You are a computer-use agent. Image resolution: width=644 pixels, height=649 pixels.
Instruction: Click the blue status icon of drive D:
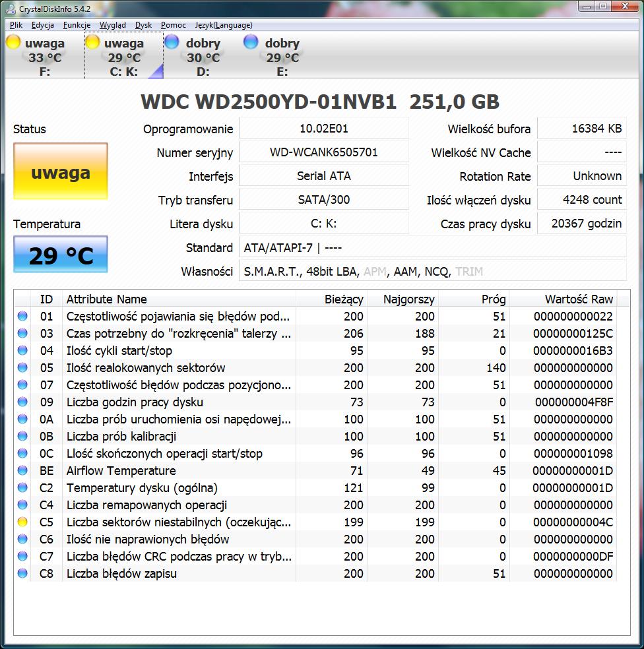[x=172, y=42]
